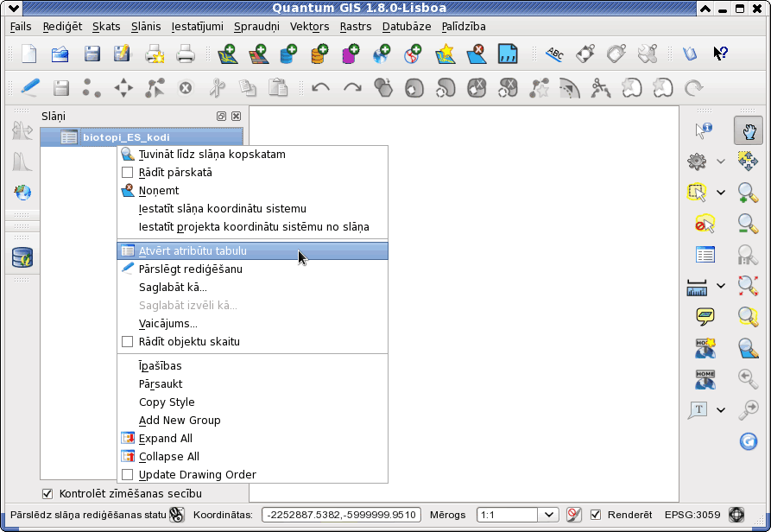
Task: Click the Koordinātas input field
Action: 341,515
